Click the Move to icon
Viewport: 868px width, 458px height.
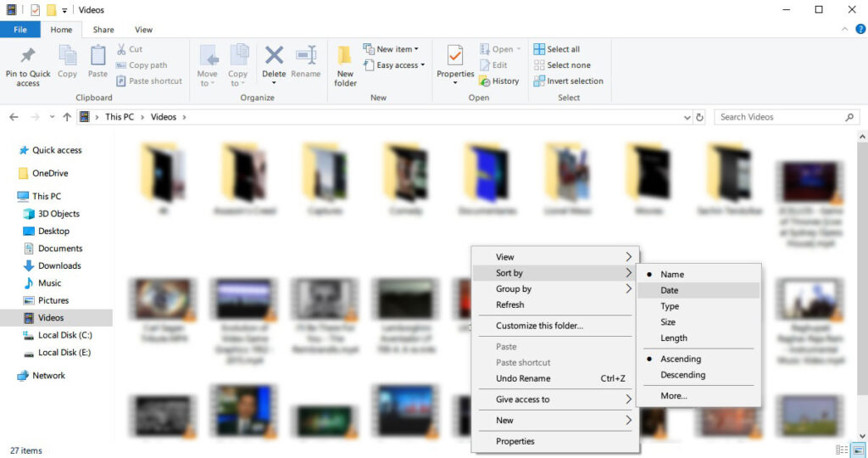point(209,56)
